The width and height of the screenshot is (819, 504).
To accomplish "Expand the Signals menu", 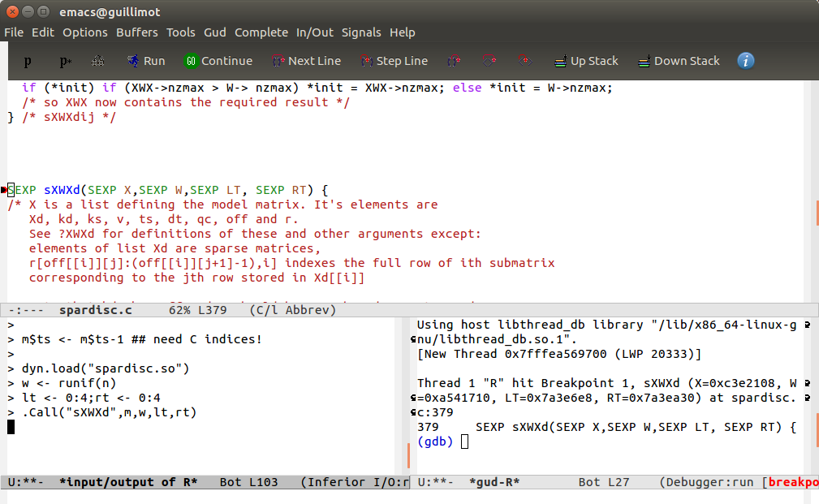I will [361, 32].
